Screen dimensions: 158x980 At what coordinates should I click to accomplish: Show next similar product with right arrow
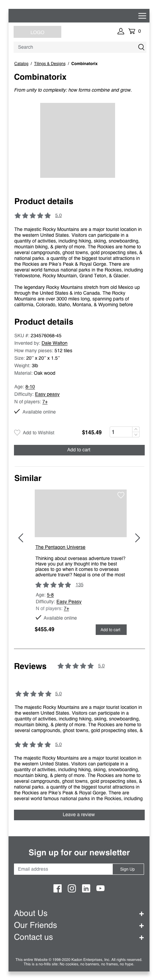(138, 538)
